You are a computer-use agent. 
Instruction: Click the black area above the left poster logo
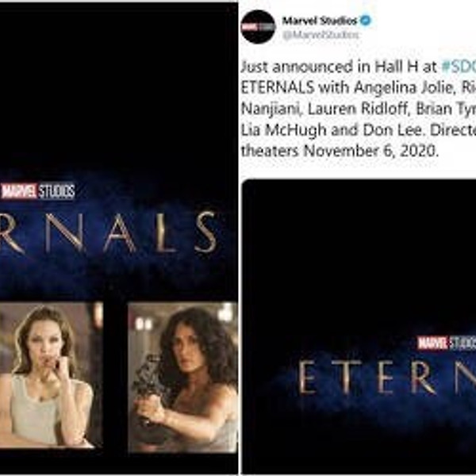tap(119, 91)
